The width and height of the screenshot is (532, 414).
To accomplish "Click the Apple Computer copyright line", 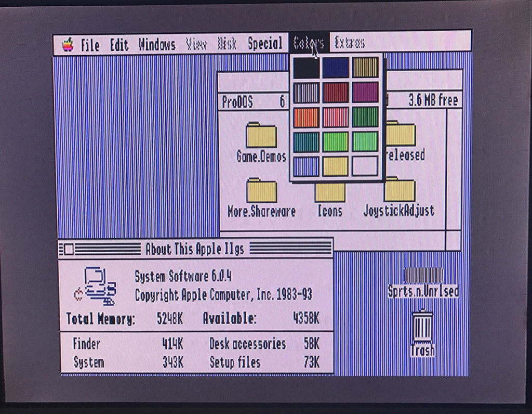I will 223,294.
